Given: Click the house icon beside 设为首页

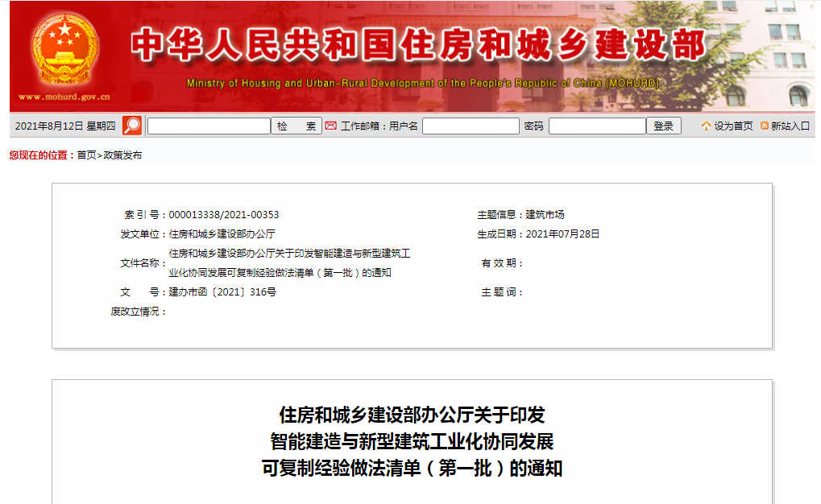Looking at the screenshot, I should (707, 126).
